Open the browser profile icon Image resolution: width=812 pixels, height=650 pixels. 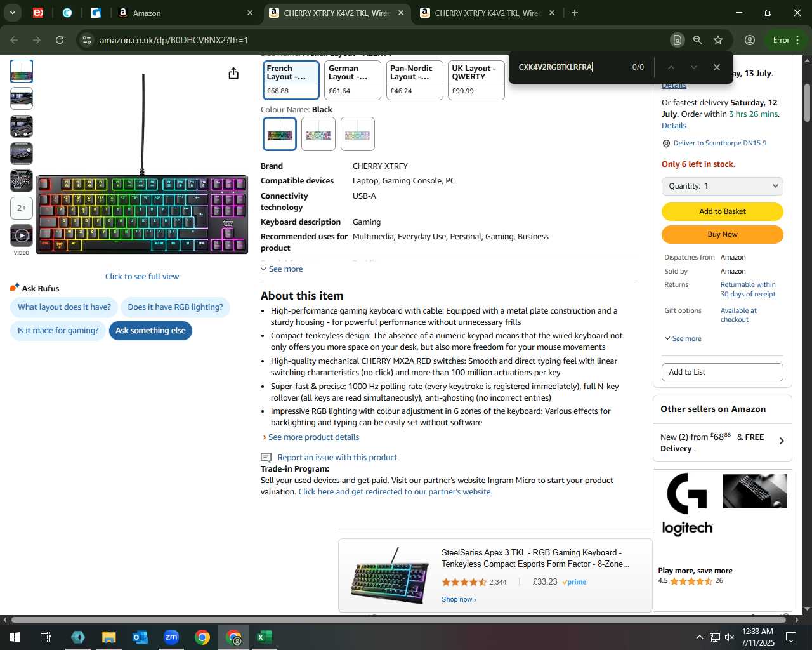[750, 40]
